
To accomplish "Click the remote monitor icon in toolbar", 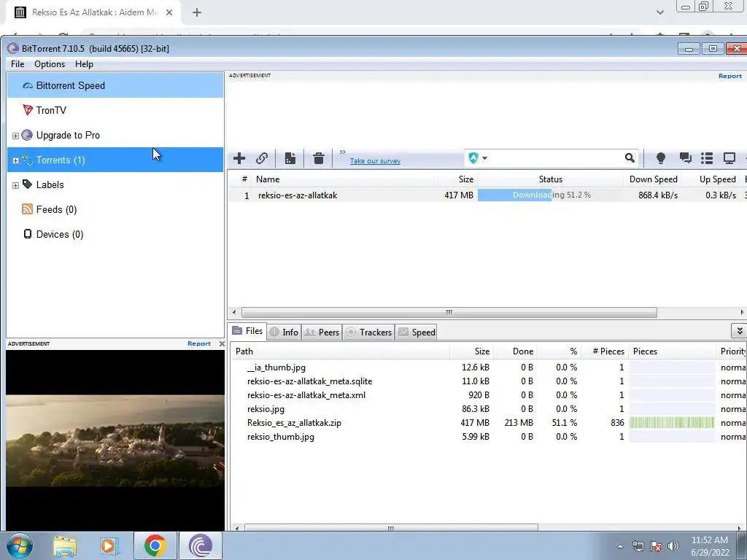I will [729, 158].
